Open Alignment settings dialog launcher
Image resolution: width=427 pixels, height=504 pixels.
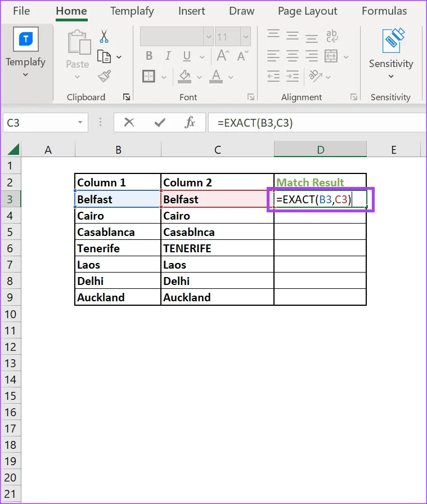pos(353,97)
